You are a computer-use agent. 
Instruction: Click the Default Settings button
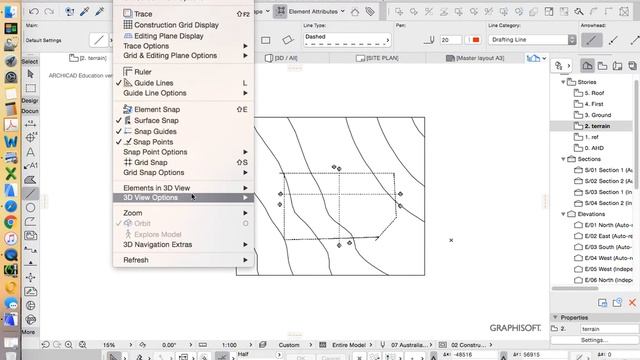tap(44, 40)
